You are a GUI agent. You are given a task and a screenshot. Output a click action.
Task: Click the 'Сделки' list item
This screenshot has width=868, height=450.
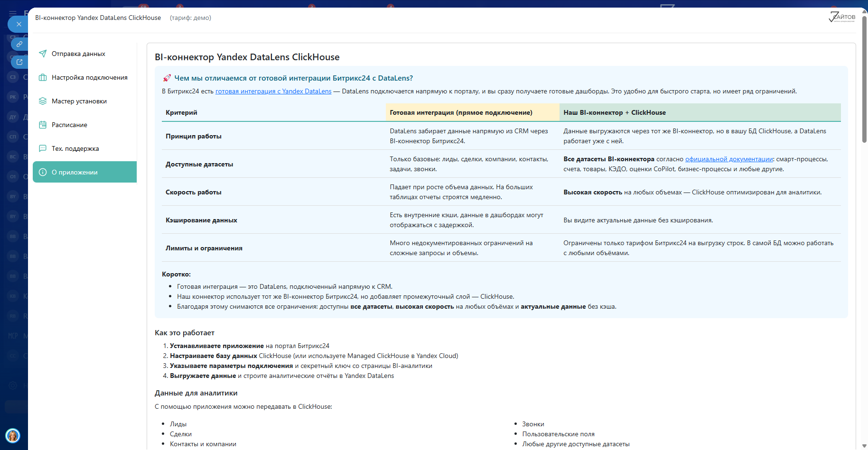[x=181, y=434]
